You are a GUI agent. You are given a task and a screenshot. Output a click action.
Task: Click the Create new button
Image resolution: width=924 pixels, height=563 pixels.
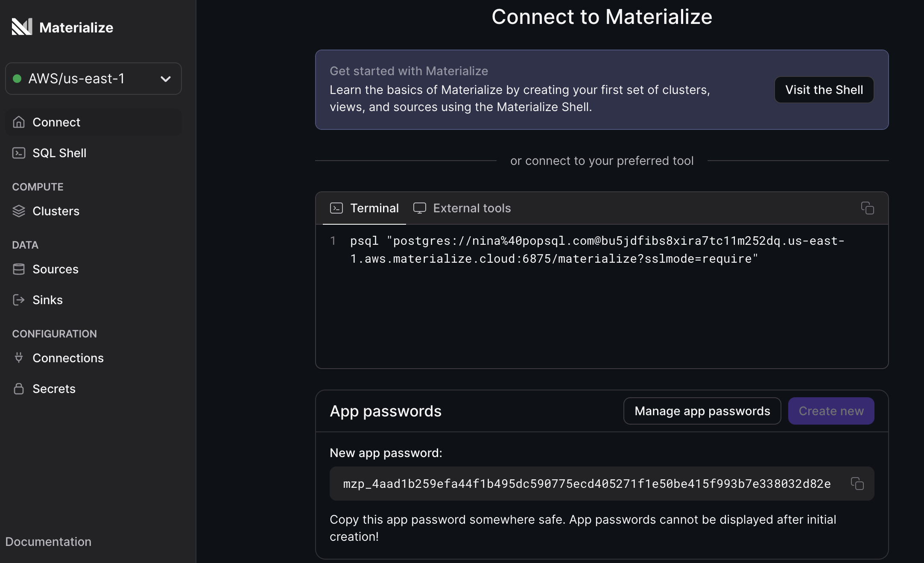click(x=831, y=411)
